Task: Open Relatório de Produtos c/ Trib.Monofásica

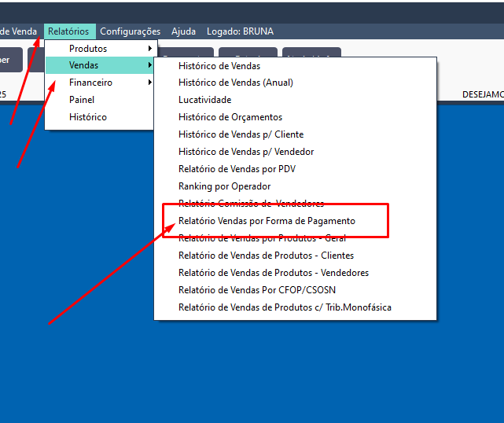Action: click(295, 307)
